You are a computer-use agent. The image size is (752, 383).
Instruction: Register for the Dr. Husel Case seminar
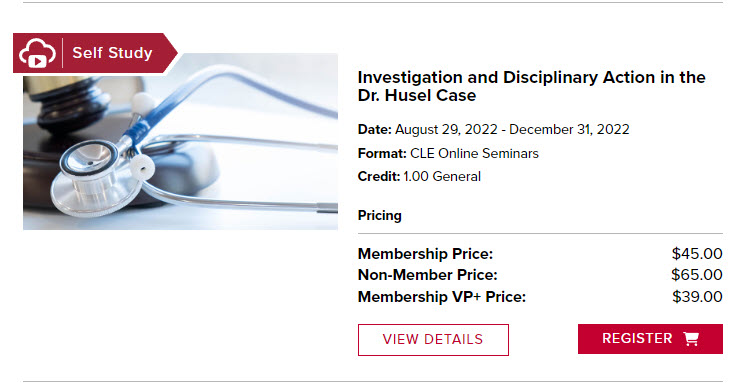pyautogui.click(x=650, y=339)
